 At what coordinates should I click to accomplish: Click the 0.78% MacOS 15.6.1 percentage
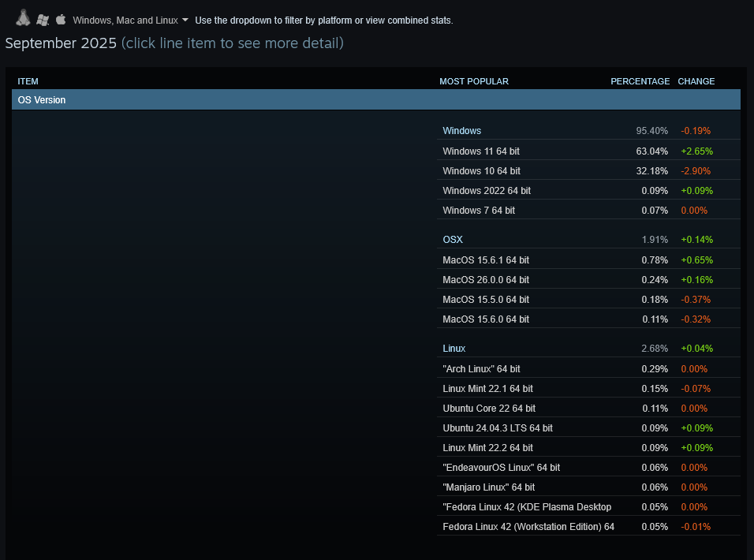point(655,259)
